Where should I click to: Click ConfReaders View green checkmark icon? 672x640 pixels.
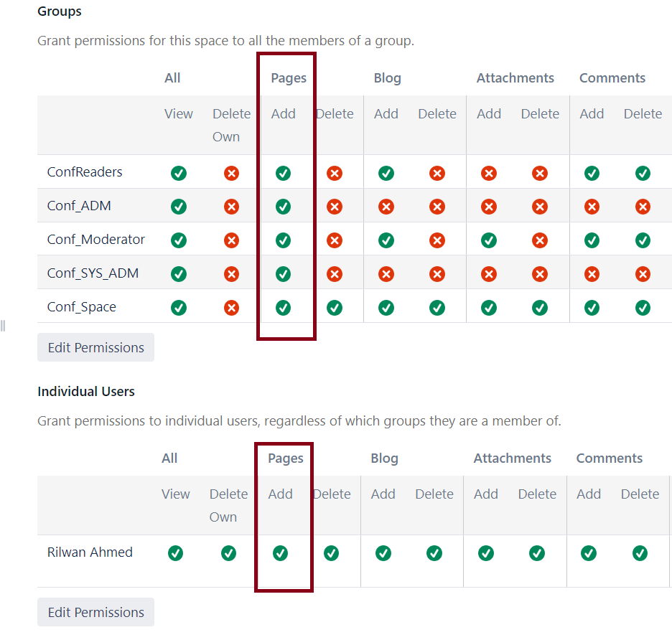pyautogui.click(x=178, y=173)
